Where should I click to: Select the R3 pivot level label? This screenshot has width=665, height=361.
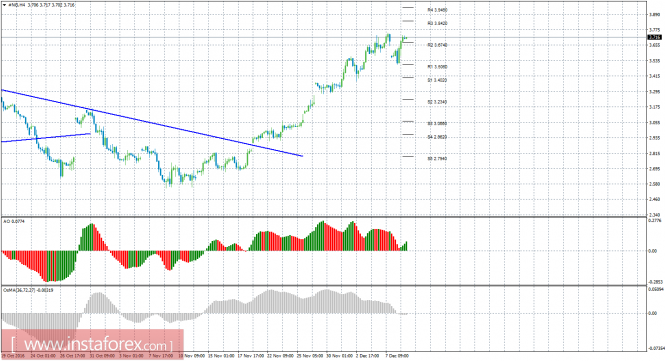pos(437,23)
